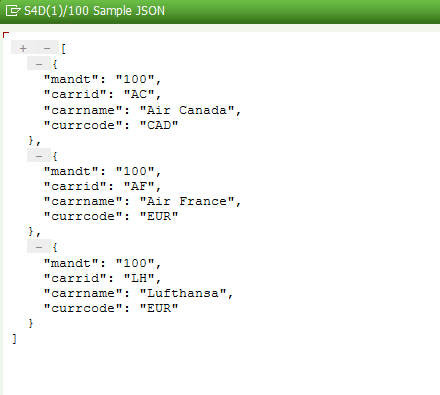This screenshot has height=395, width=440.
Task: Click the opening square bracket of the array
Action: pos(63,49)
